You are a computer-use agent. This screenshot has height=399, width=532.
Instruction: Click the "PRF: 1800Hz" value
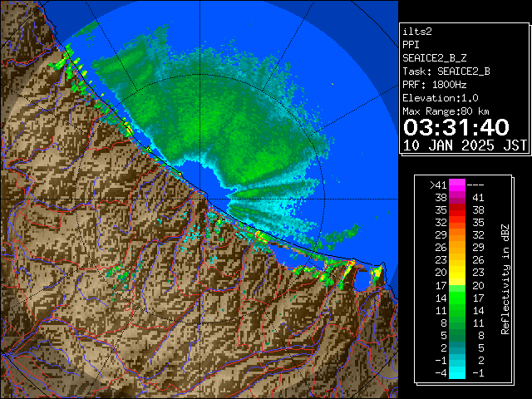pyautogui.click(x=434, y=85)
